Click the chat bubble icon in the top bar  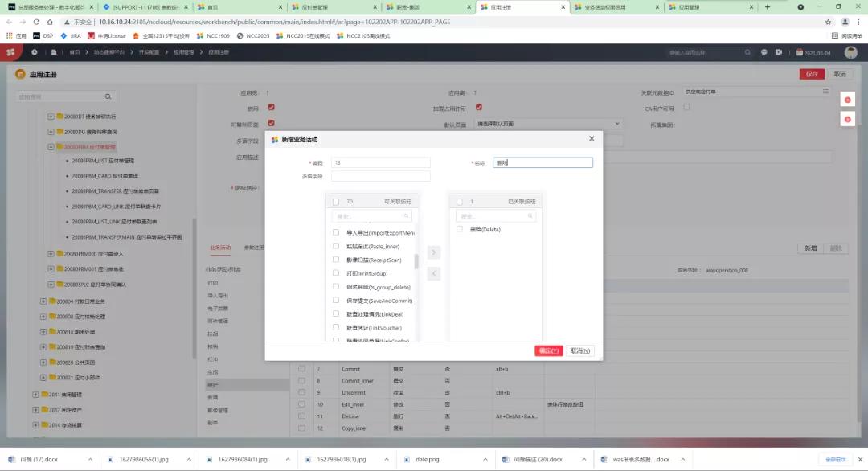click(764, 51)
